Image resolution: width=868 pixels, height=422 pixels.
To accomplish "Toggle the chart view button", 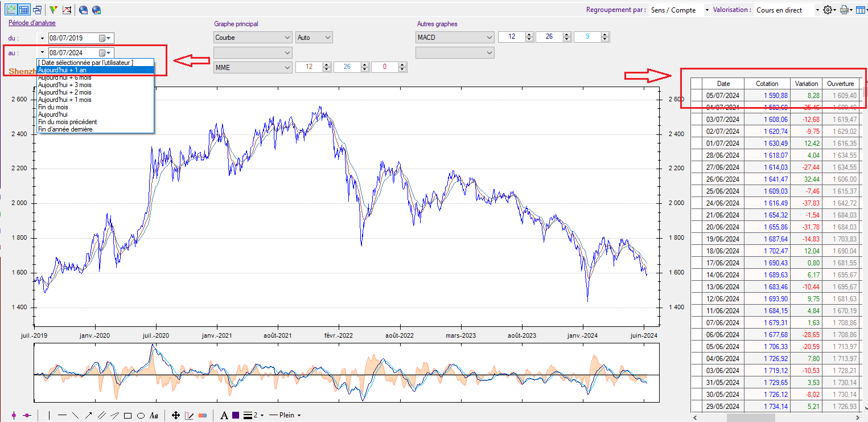I will tap(11, 10).
